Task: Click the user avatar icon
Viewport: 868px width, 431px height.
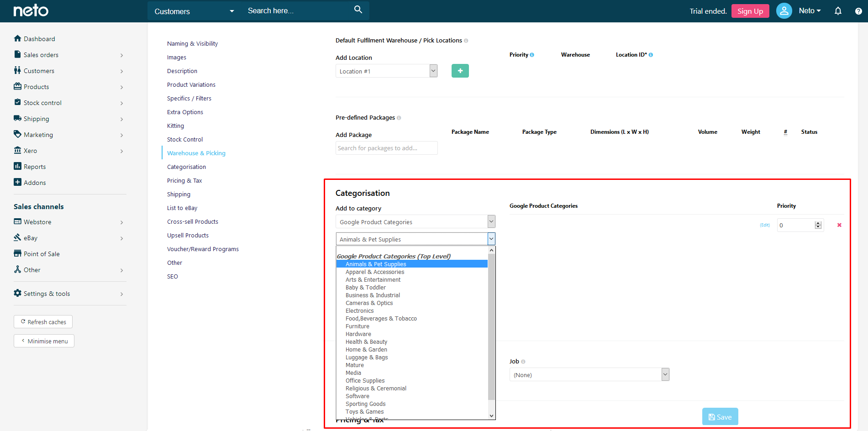Action: coord(784,11)
